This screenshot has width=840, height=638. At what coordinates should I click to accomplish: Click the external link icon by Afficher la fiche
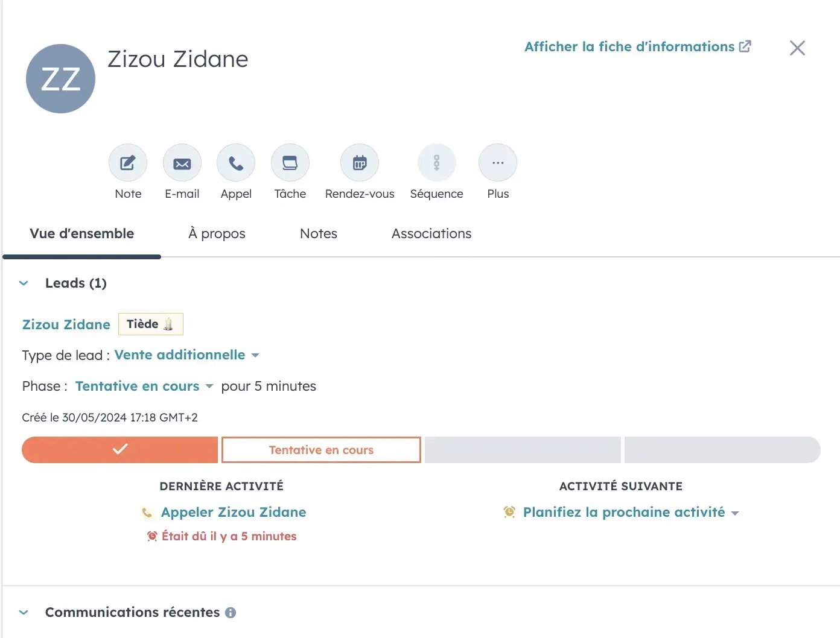coord(745,46)
